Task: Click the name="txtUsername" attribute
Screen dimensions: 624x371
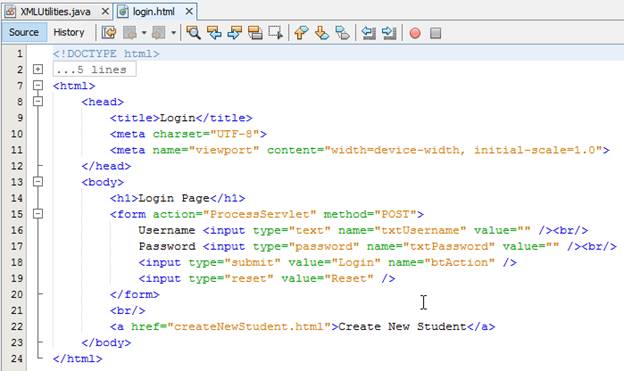Action: (x=402, y=230)
